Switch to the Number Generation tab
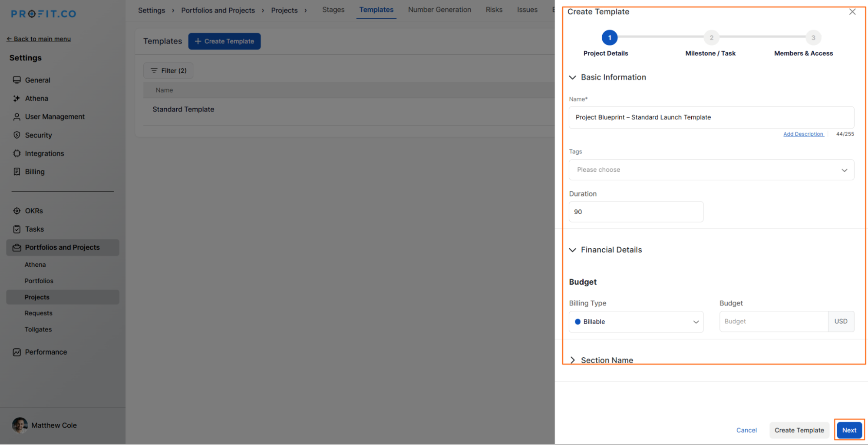This screenshot has height=445, width=868. pyautogui.click(x=439, y=10)
